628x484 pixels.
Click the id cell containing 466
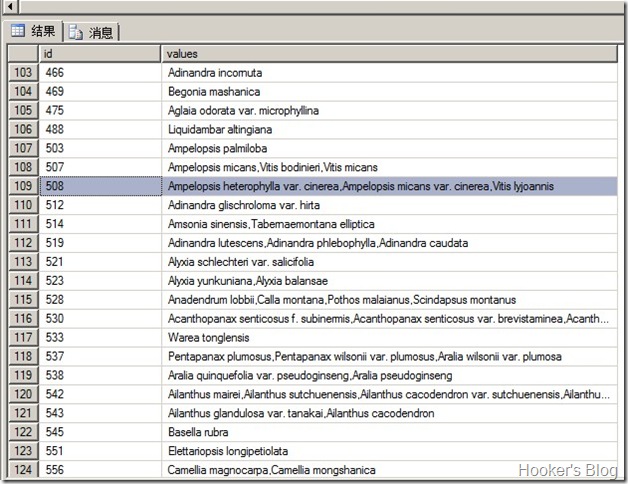(99, 73)
